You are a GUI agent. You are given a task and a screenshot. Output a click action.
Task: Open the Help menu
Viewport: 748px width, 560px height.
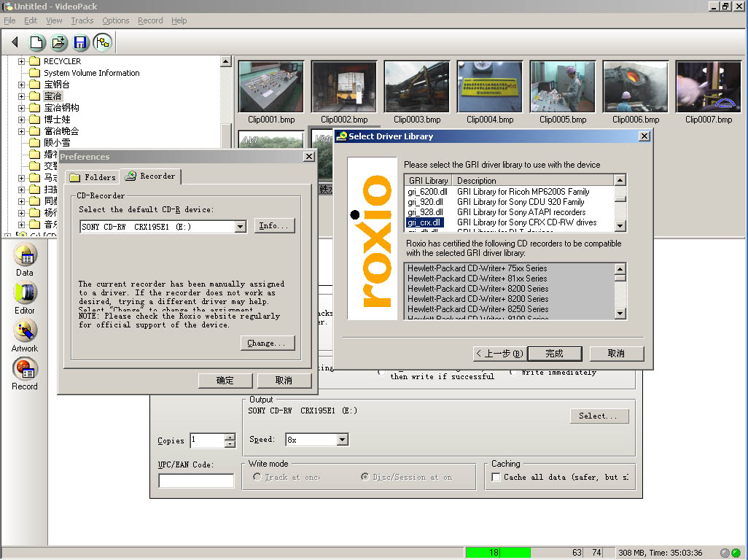(179, 20)
